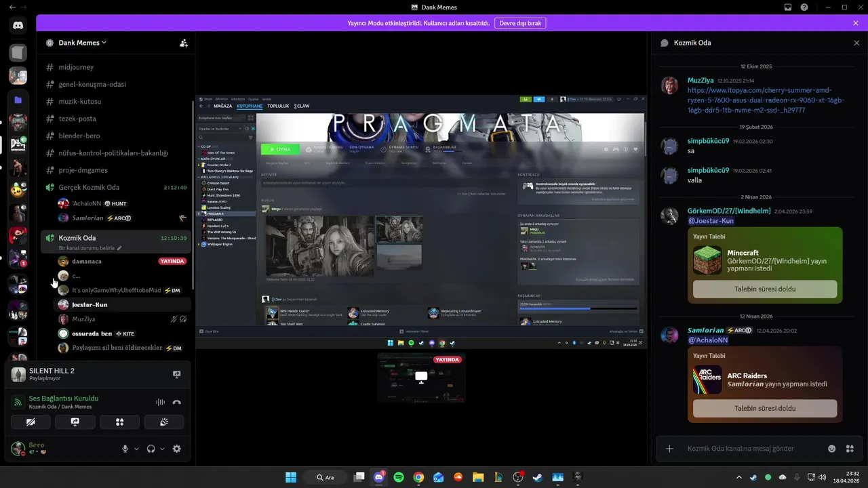Screen dimensions: 868x488
Task: Open the apps launcher in chat box
Action: click(x=849, y=449)
